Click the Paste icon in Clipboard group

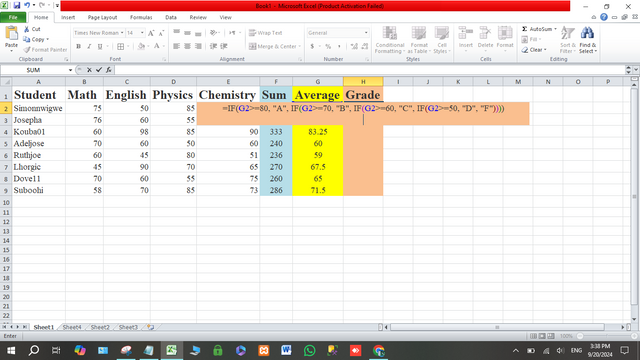[x=11, y=34]
